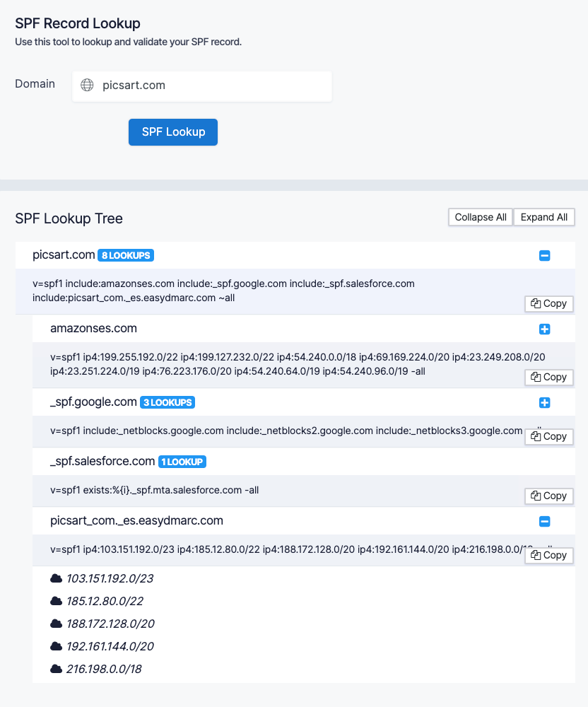Image resolution: width=588 pixels, height=707 pixels.
Task: Click the IP range 216.198.0.0/18
Action: [104, 669]
